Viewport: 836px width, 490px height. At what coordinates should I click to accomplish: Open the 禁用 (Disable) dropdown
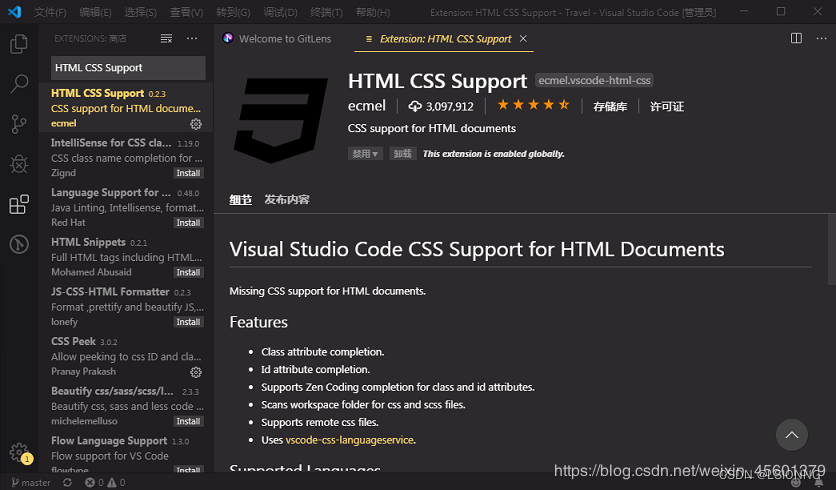[365, 154]
